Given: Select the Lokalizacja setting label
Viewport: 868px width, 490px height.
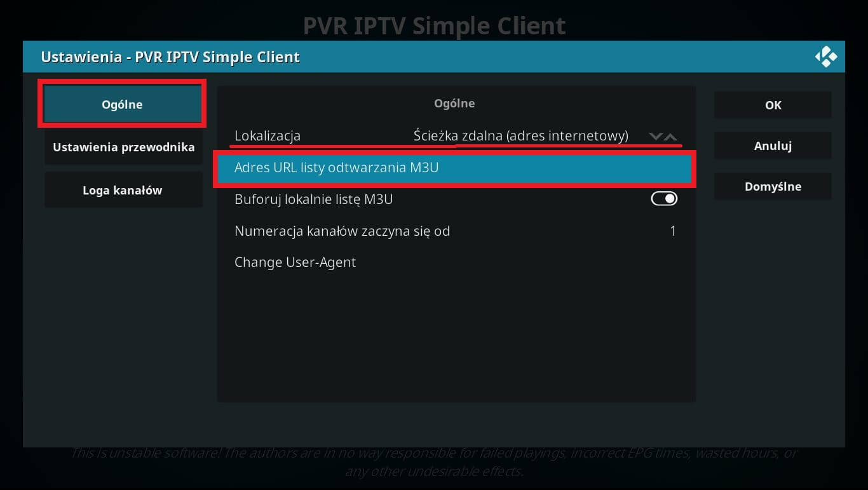Looking at the screenshot, I should [x=268, y=136].
